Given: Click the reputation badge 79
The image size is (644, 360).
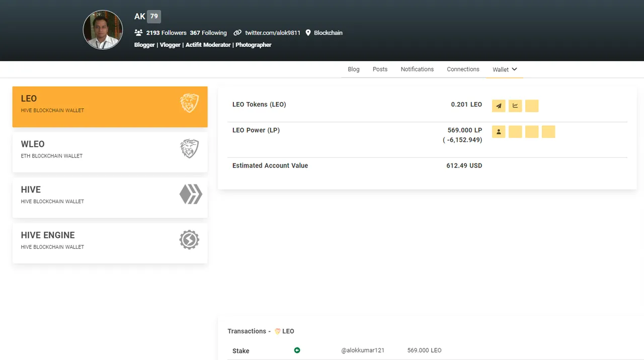Looking at the screenshot, I should pos(154,16).
